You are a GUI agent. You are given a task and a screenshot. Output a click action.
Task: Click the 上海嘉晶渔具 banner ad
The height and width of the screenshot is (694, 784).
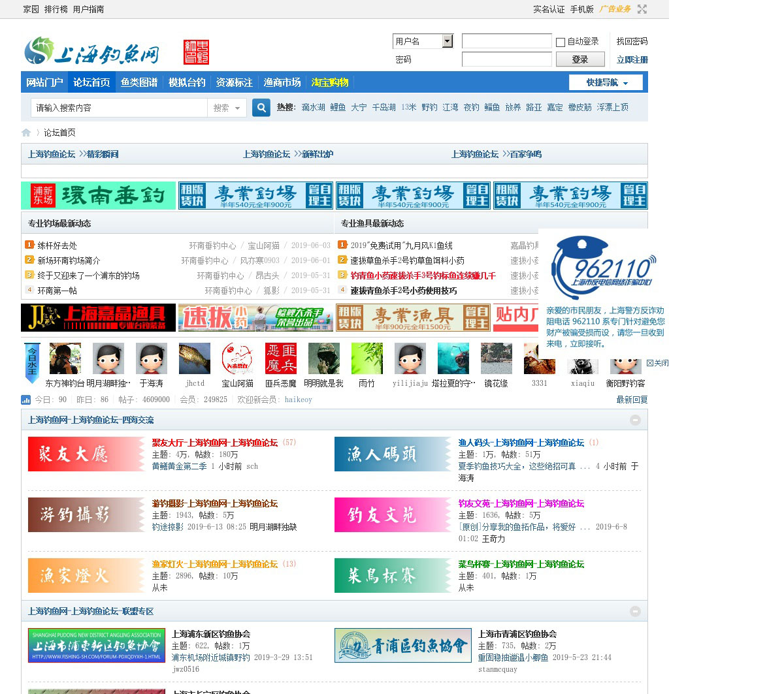tap(98, 317)
